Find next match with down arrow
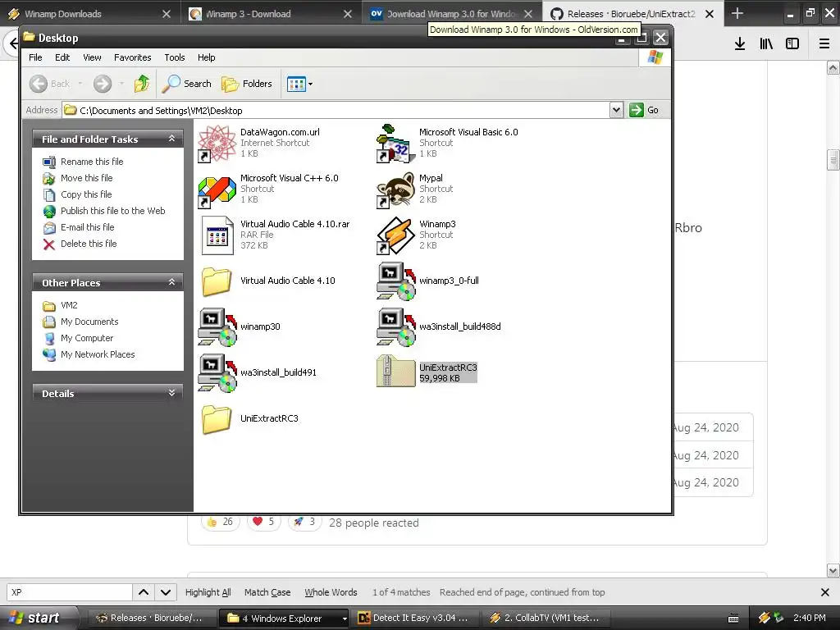The height and width of the screenshot is (630, 840). [166, 592]
